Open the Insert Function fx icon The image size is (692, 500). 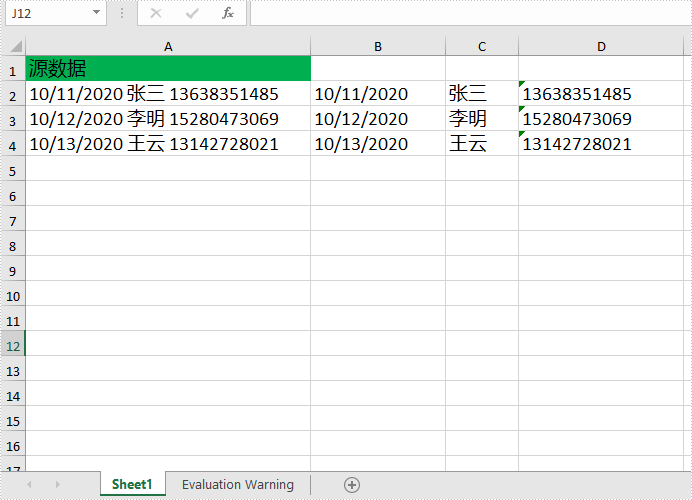(x=228, y=13)
